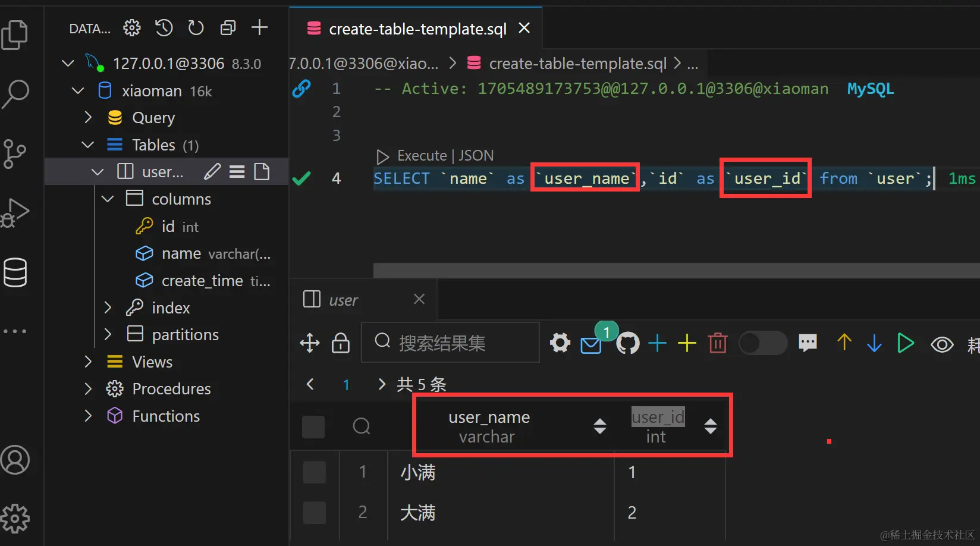Sort by the user_id column
This screenshot has width=980, height=546.
pyautogui.click(x=711, y=426)
